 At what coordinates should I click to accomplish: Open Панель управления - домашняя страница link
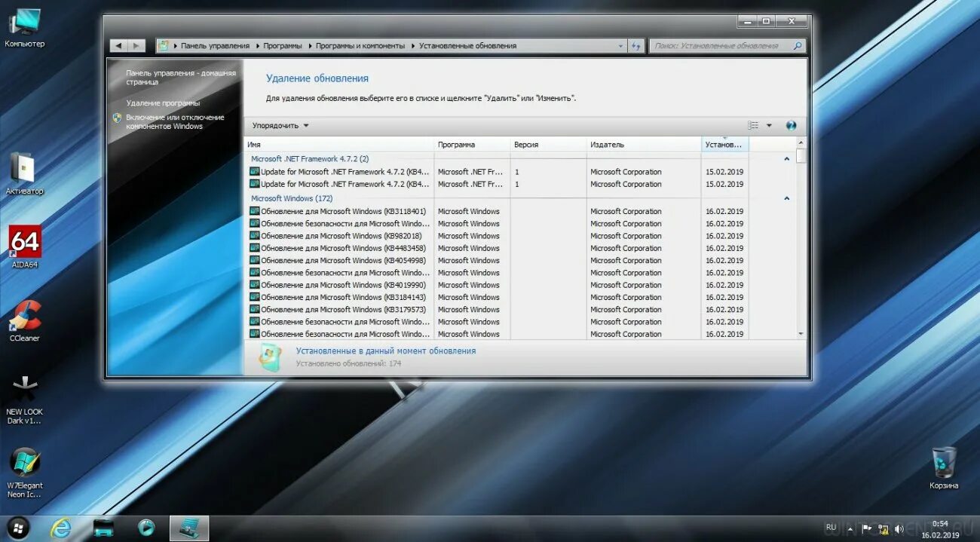pos(181,78)
